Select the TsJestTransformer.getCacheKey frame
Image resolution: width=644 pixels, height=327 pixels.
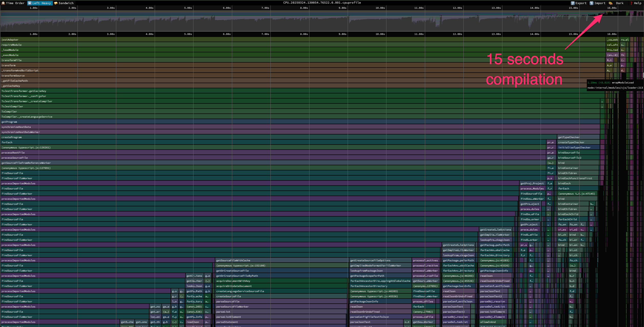click(x=24, y=91)
